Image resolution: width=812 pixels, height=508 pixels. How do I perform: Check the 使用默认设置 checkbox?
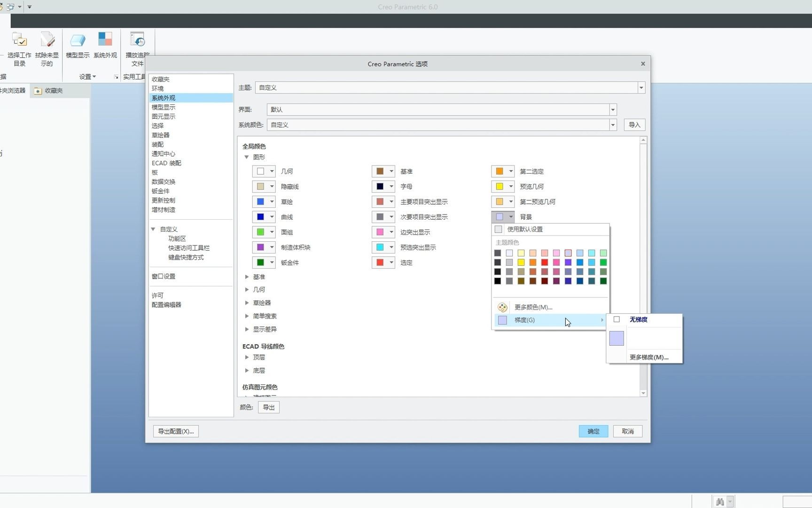(x=499, y=229)
